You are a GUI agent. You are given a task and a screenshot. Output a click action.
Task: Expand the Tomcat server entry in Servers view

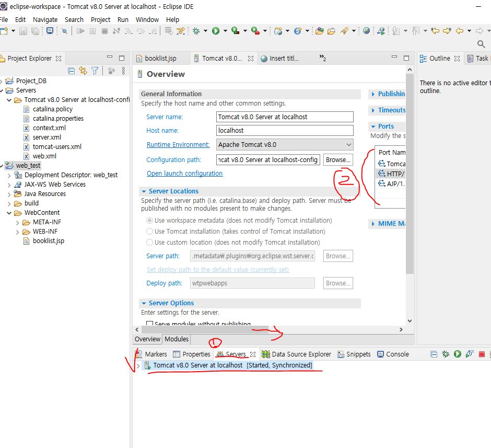click(138, 365)
